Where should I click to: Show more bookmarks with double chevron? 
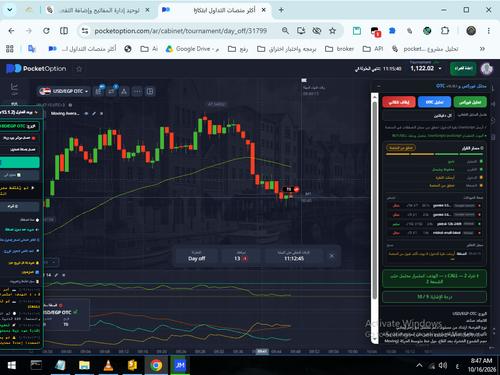[x=482, y=49]
